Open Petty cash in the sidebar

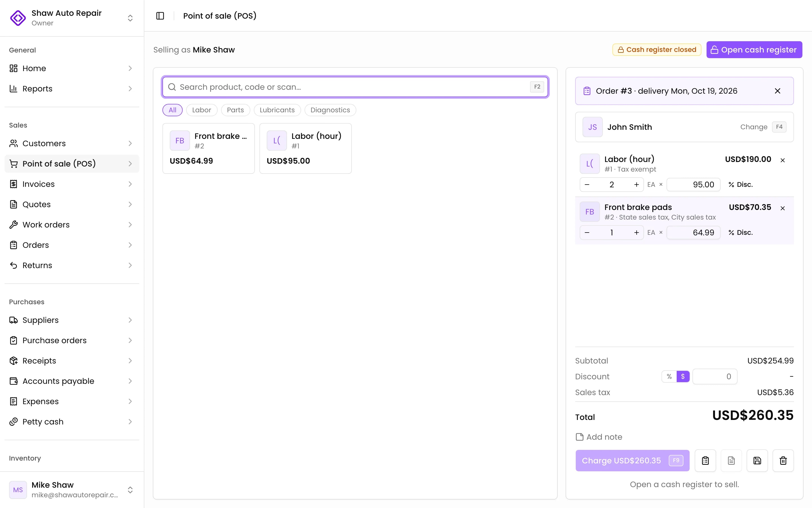72,422
